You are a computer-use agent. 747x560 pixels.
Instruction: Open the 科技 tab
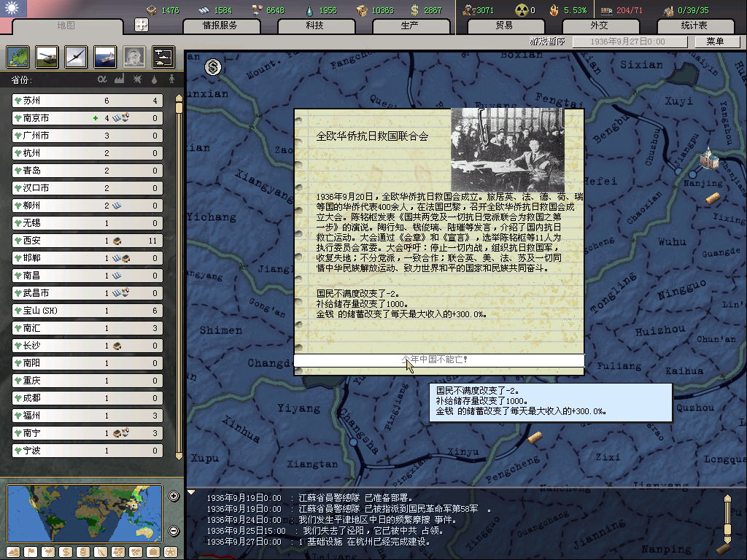315,26
